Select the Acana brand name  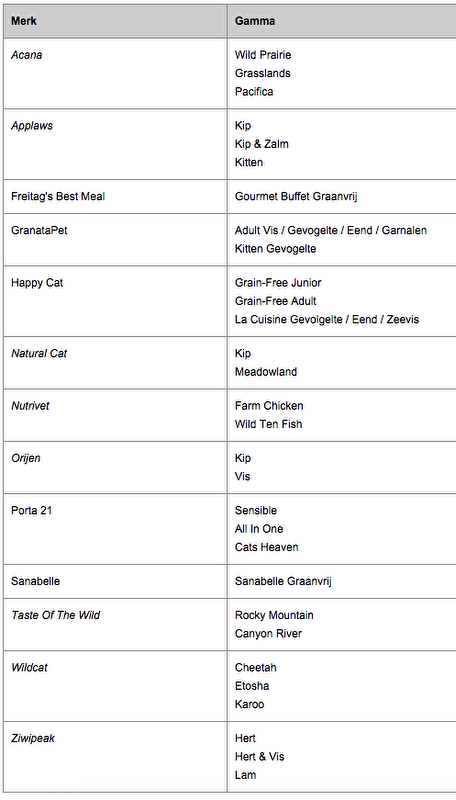pyautogui.click(x=27, y=55)
